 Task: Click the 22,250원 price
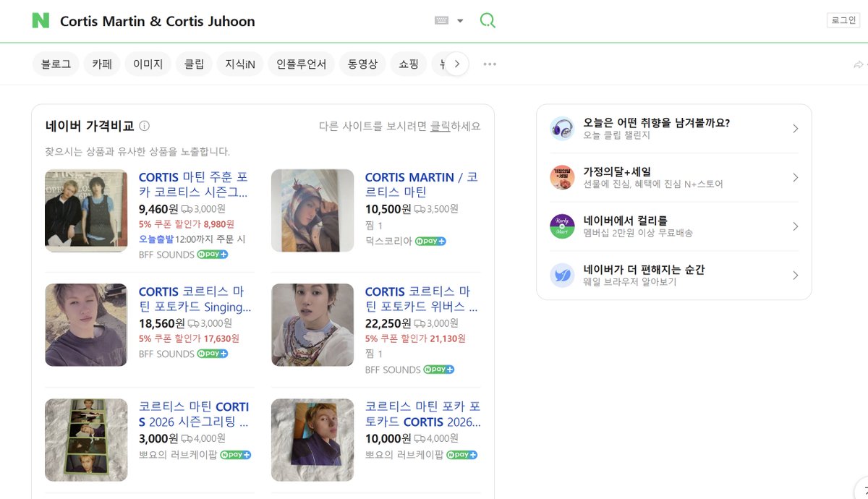pos(388,323)
